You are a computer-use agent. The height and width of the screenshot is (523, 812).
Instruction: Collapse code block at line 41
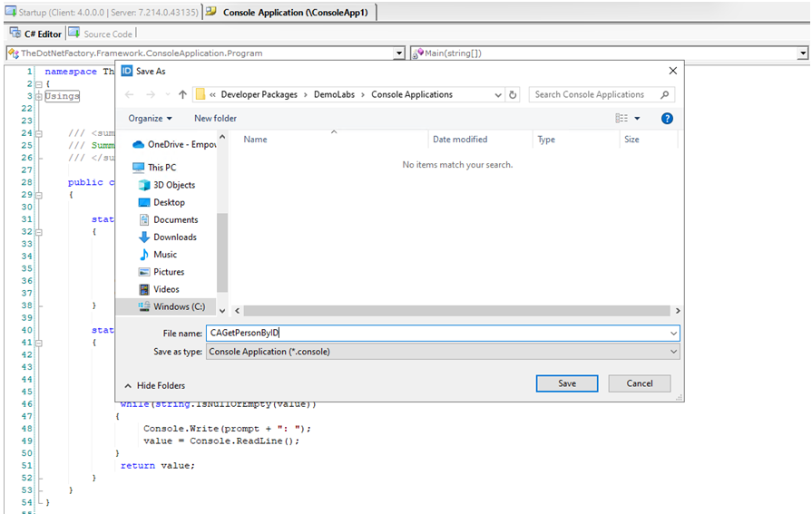click(39, 343)
